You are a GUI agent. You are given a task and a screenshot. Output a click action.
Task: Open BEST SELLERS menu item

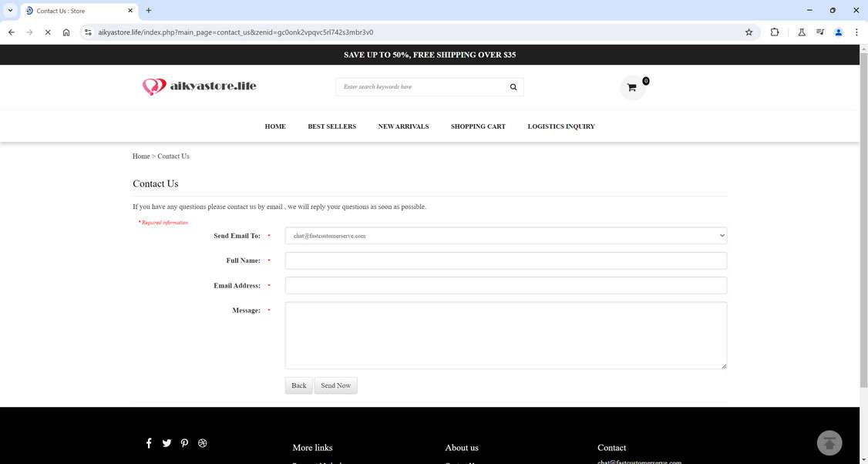tap(332, 126)
